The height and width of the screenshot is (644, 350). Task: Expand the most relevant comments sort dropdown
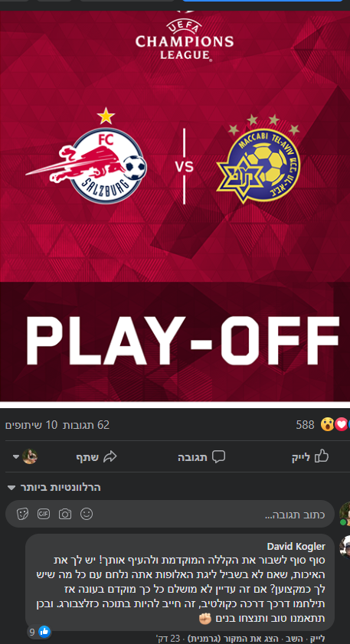click(54, 488)
